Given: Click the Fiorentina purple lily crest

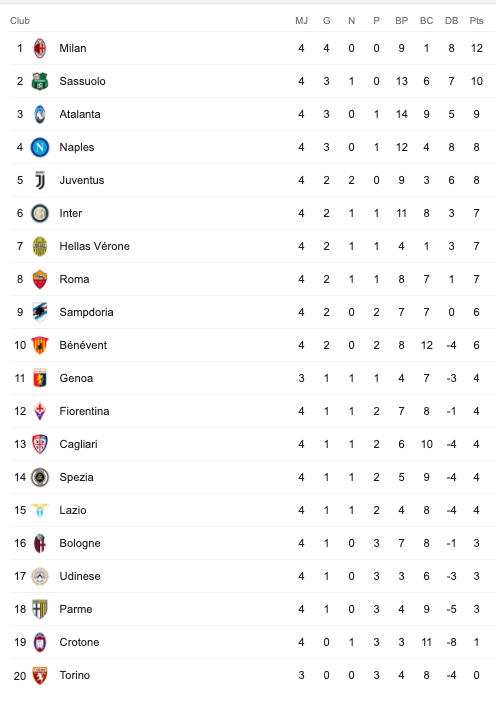Looking at the screenshot, I should tap(40, 411).
